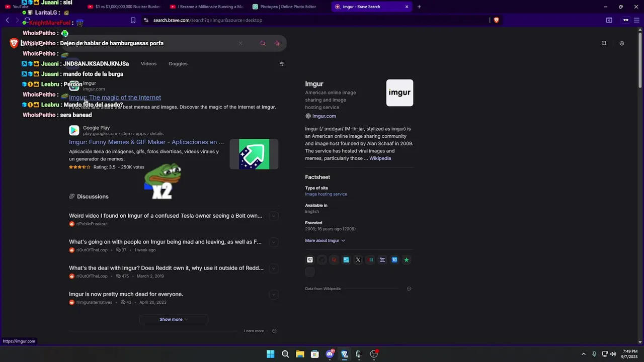
Task: Click the red and teal striped profile icon
Action: (371, 260)
